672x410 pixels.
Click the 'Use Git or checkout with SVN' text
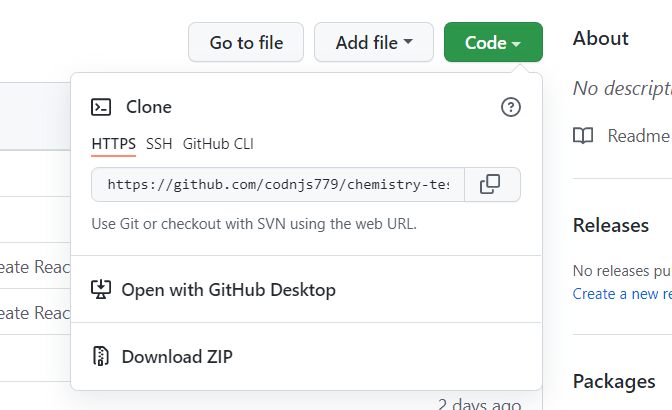[254, 224]
